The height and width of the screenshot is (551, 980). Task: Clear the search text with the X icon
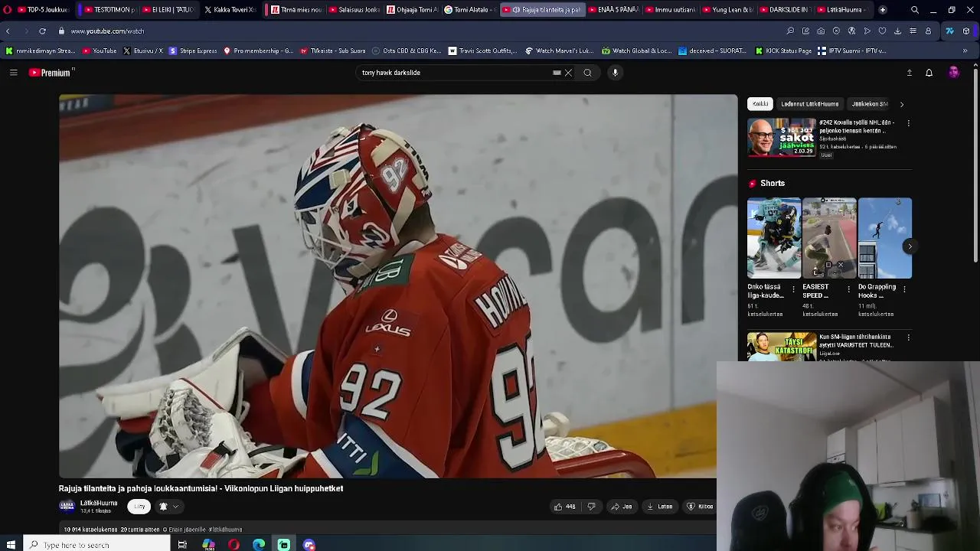click(568, 73)
